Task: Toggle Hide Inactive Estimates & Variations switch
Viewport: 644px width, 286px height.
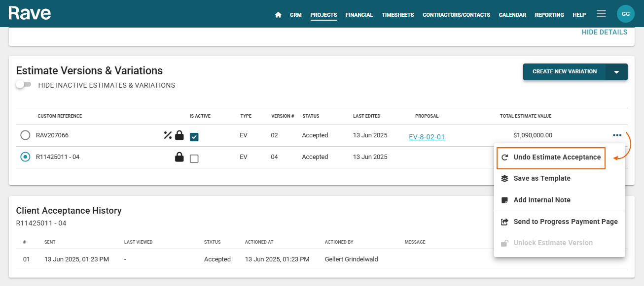Action: tap(23, 85)
